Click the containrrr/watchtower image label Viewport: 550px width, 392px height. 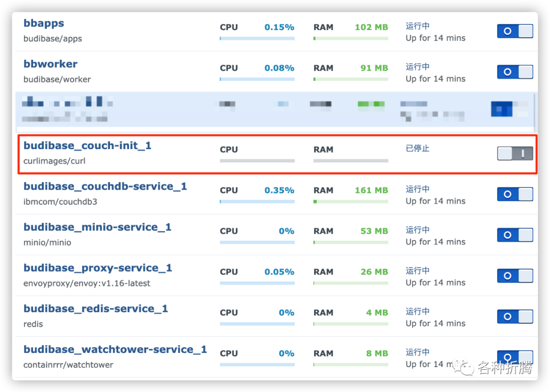tap(68, 365)
